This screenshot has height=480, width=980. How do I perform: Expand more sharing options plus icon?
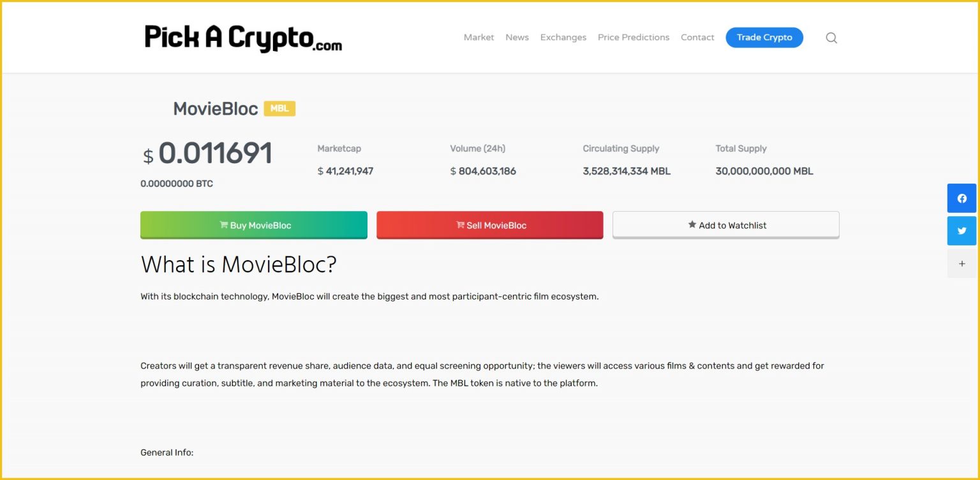coord(962,263)
